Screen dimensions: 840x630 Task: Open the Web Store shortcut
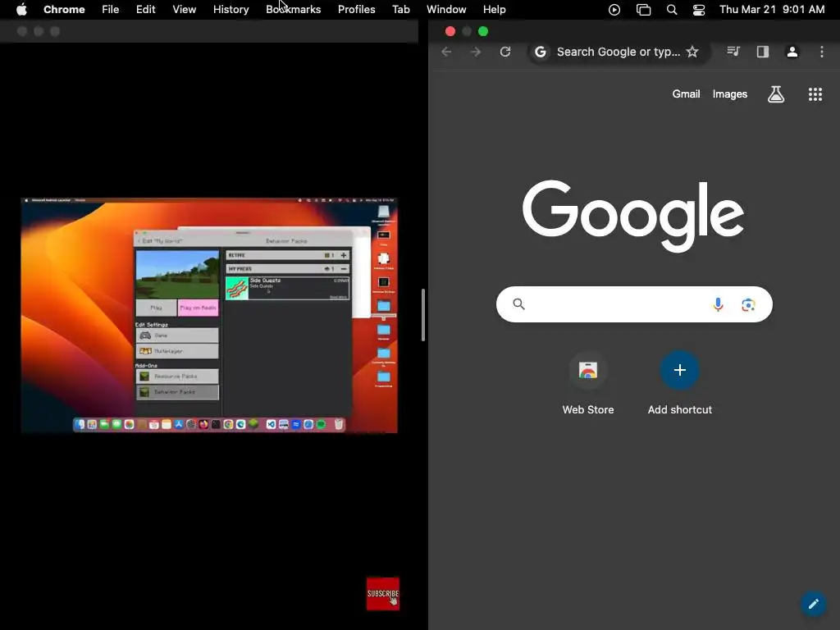click(x=587, y=384)
